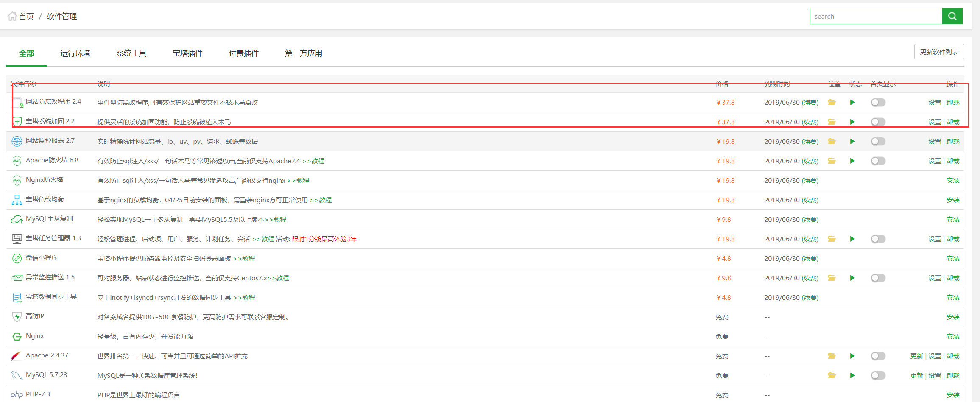Switch to the 付费插件 tab
This screenshot has height=402, width=980.
coord(244,53)
